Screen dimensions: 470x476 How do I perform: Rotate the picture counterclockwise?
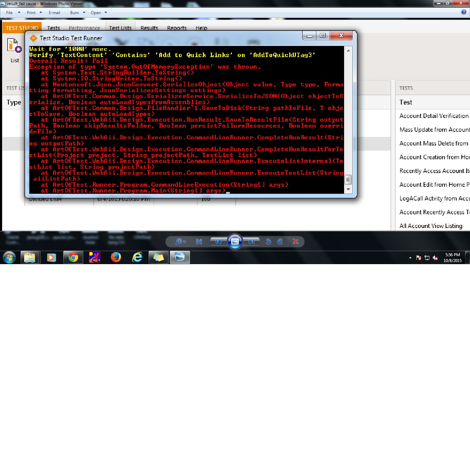(268, 242)
